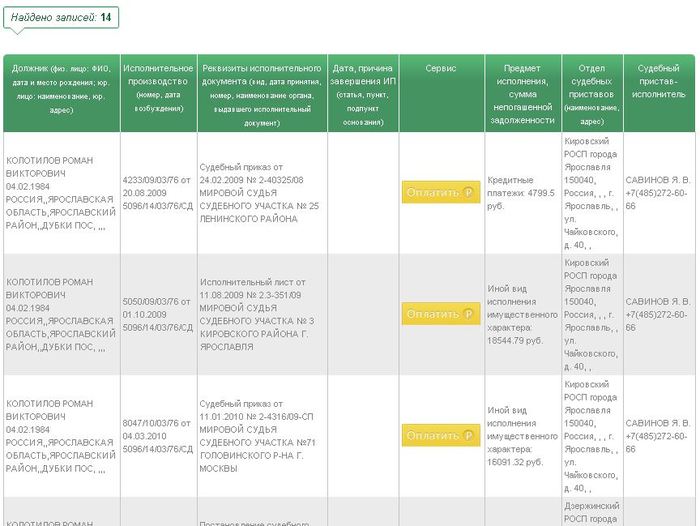The height and width of the screenshot is (526, 700).
Task: Click debtor name cell in the 4233/09/03/76 row
Action: [x=62, y=193]
